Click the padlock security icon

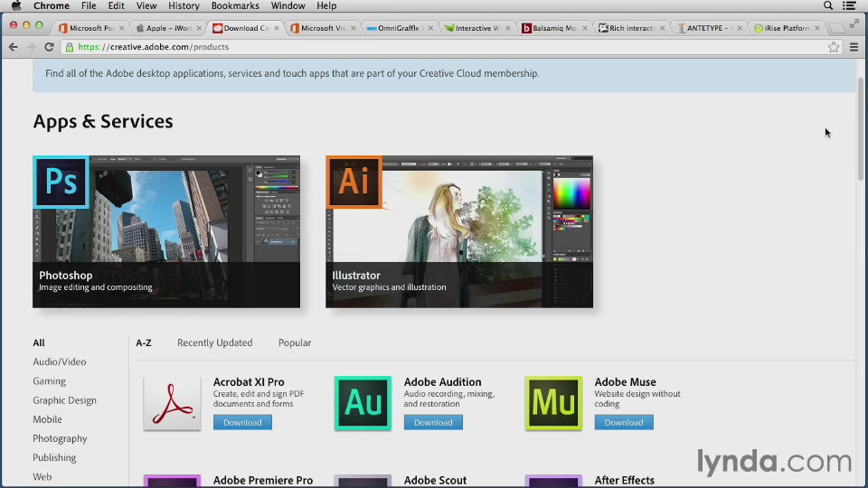[x=70, y=47]
